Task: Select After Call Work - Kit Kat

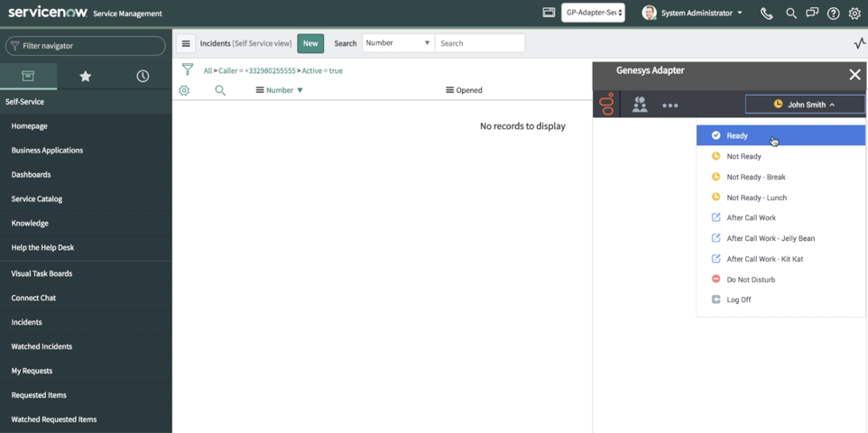Action: [780, 259]
